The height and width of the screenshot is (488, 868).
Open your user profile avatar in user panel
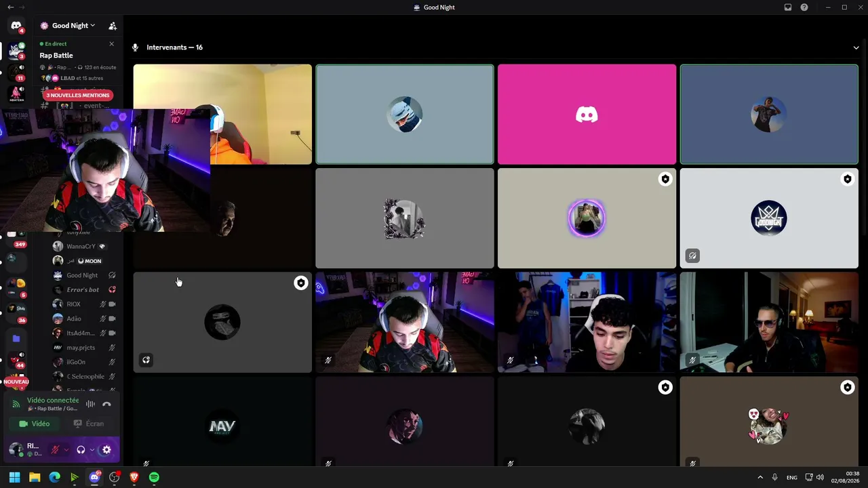16,449
